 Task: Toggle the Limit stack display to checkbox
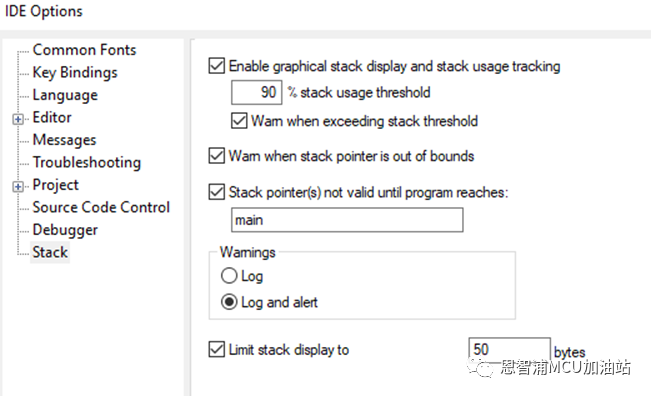click(x=217, y=350)
